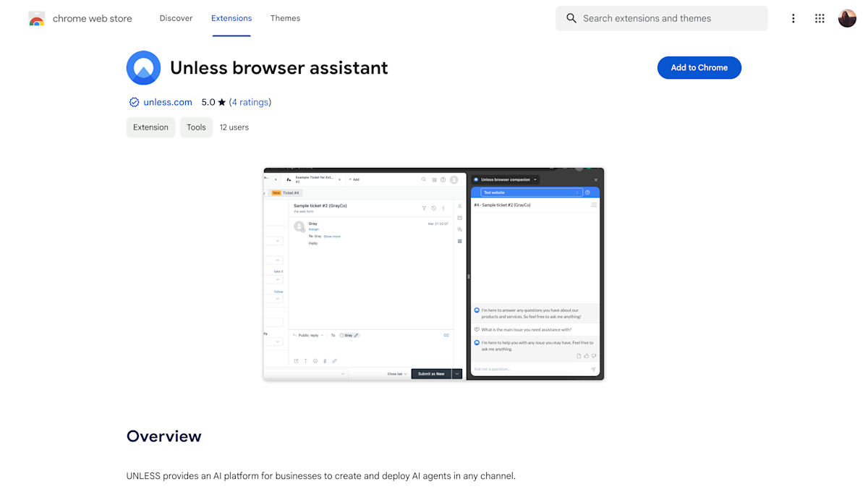The image size is (868, 492).
Task: Switch to the Discover tab
Action: point(176,18)
